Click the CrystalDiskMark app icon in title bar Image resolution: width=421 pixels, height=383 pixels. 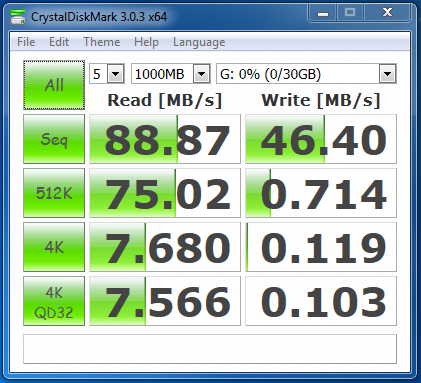pos(18,16)
